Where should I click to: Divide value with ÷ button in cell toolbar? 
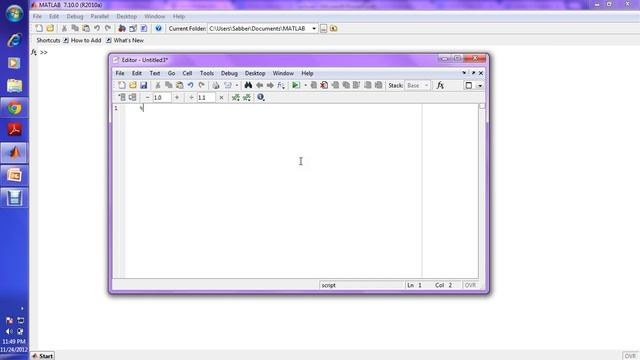click(x=191, y=98)
